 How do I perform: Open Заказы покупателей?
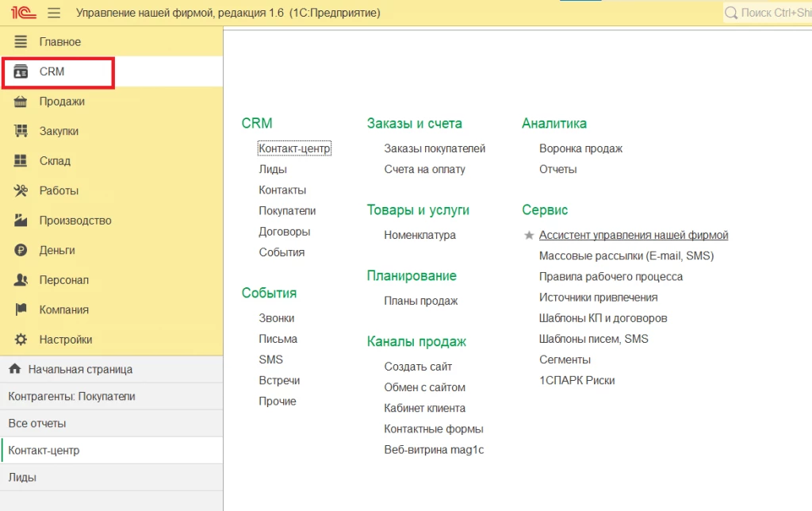(435, 148)
